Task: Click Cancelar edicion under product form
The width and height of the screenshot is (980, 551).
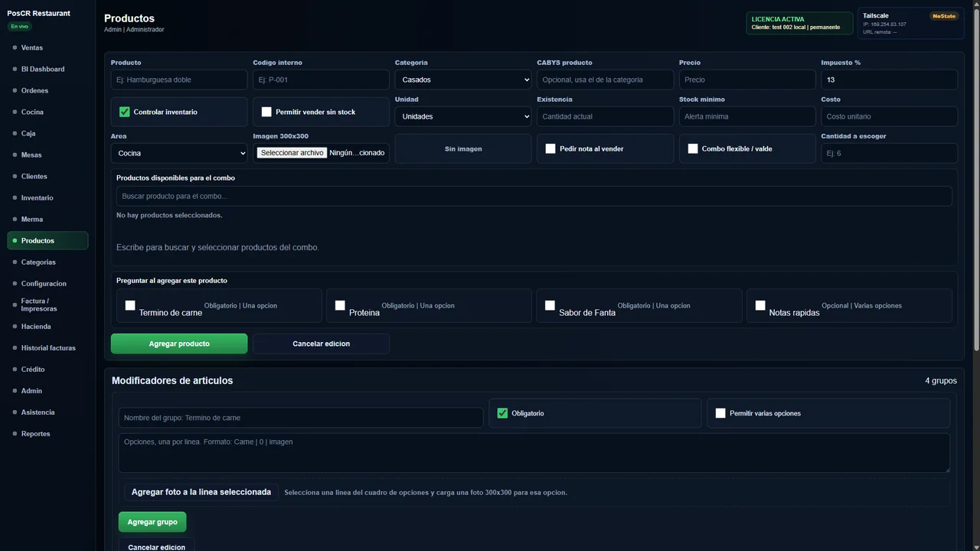Action: point(321,344)
